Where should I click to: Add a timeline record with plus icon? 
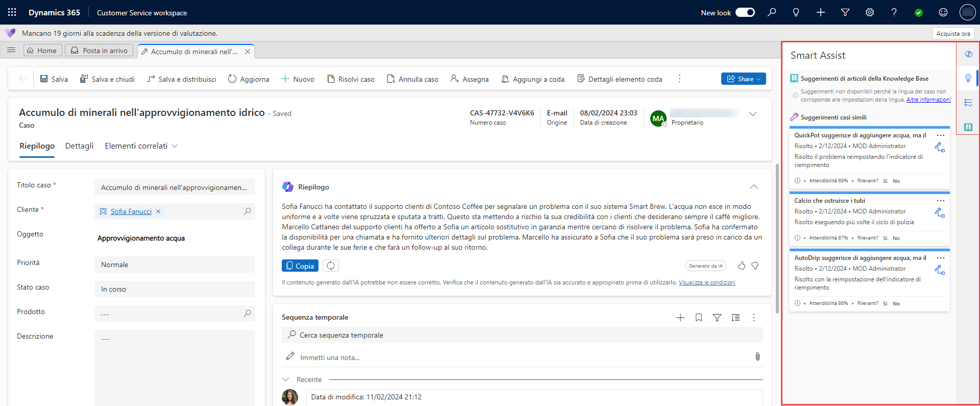(x=680, y=318)
